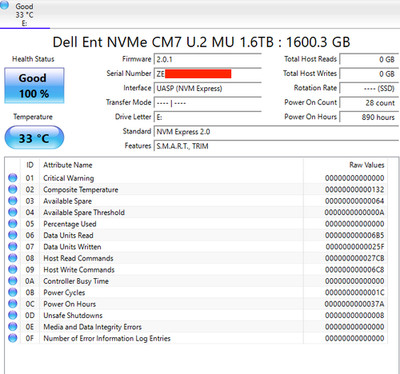Click the ID column header

click(30, 165)
